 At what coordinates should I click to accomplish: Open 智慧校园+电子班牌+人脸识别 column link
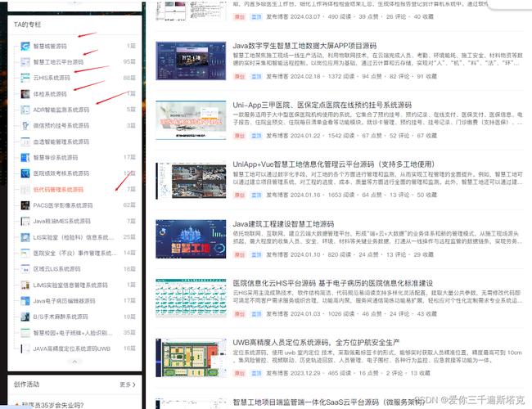73,333
